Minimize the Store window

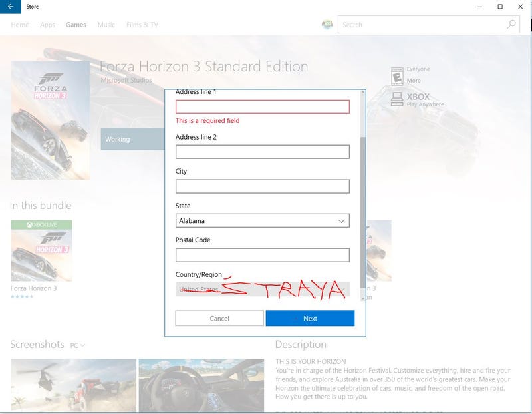(x=479, y=7)
